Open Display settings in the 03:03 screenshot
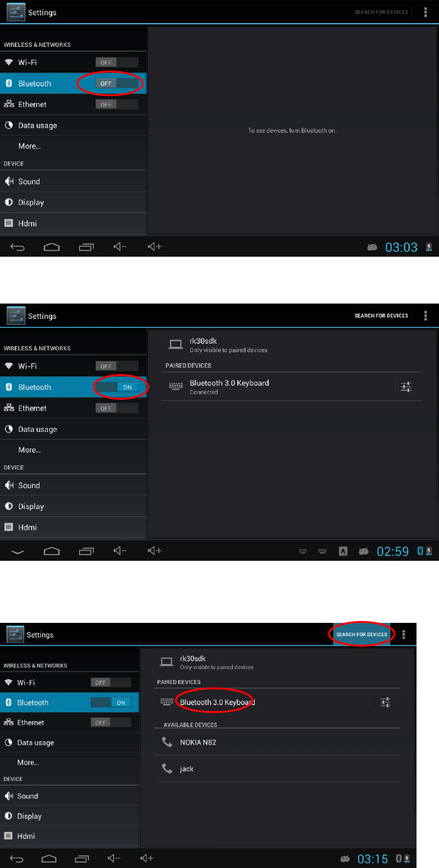This screenshot has width=439, height=868. pos(73,203)
